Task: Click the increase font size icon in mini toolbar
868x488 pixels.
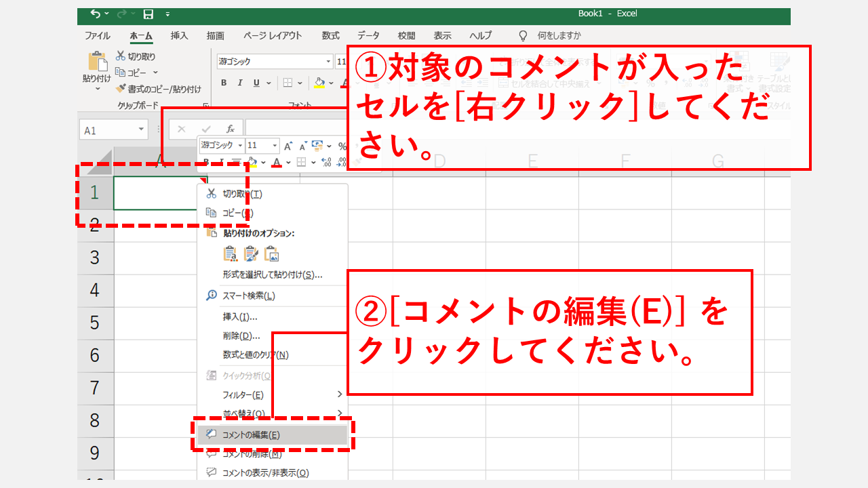Action: [288, 146]
